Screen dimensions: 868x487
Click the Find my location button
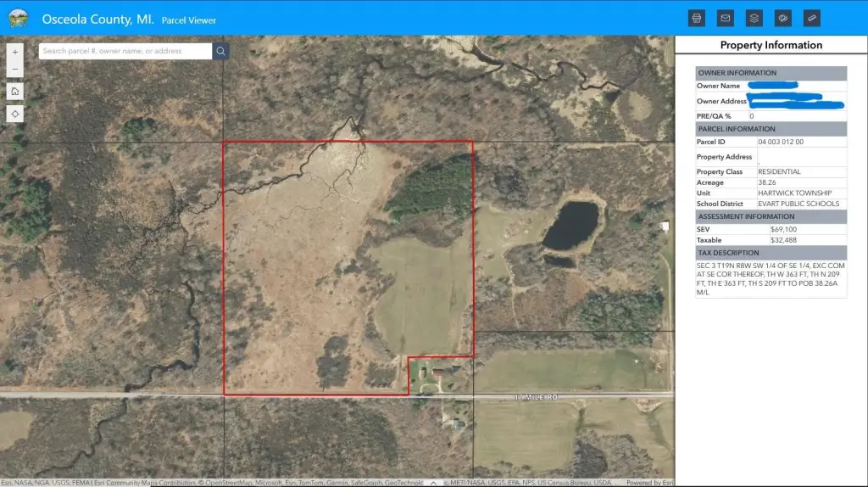[15, 114]
